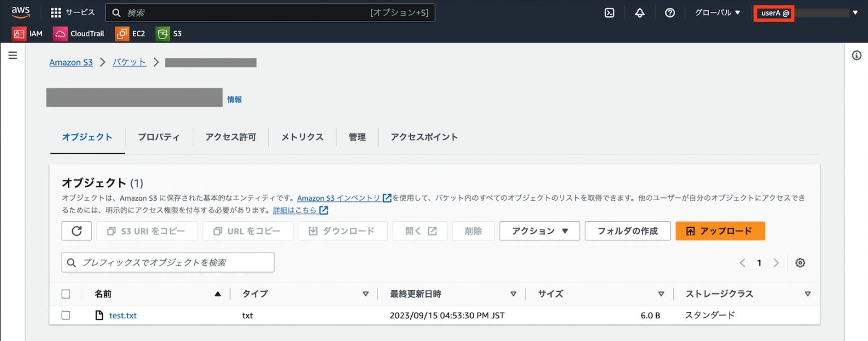
Task: Open the CloudTrail shortcut in favorites bar
Action: coord(79,33)
